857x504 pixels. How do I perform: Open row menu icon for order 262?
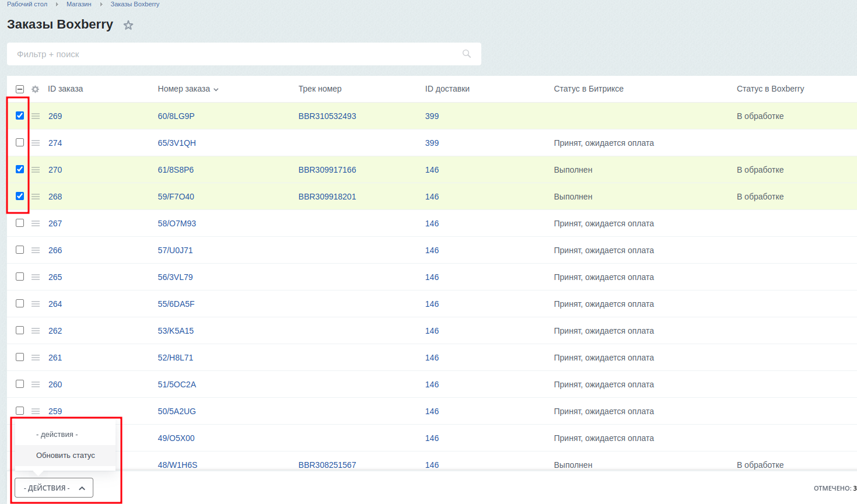[36, 331]
